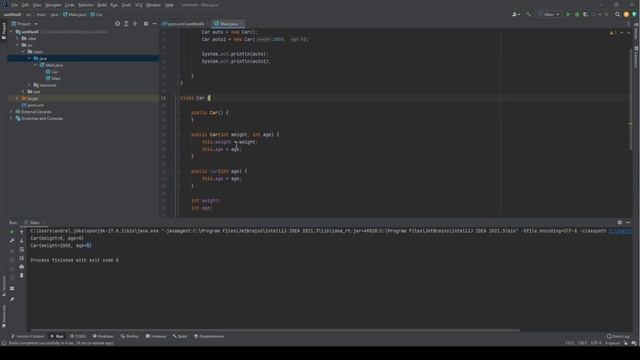This screenshot has height=360, width=640.
Task: Open the Terminal tool window
Action: tap(156, 336)
